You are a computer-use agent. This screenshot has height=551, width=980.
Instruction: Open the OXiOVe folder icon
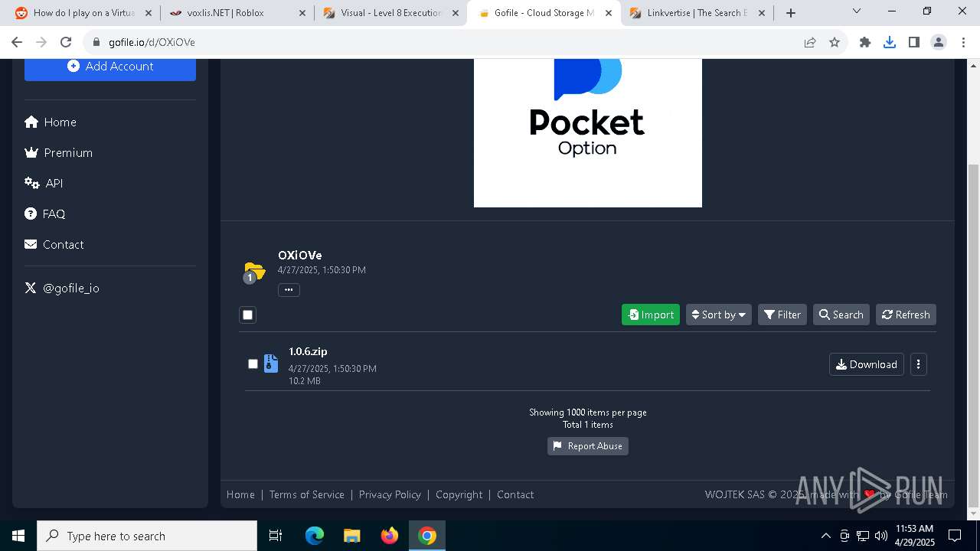coord(254,272)
